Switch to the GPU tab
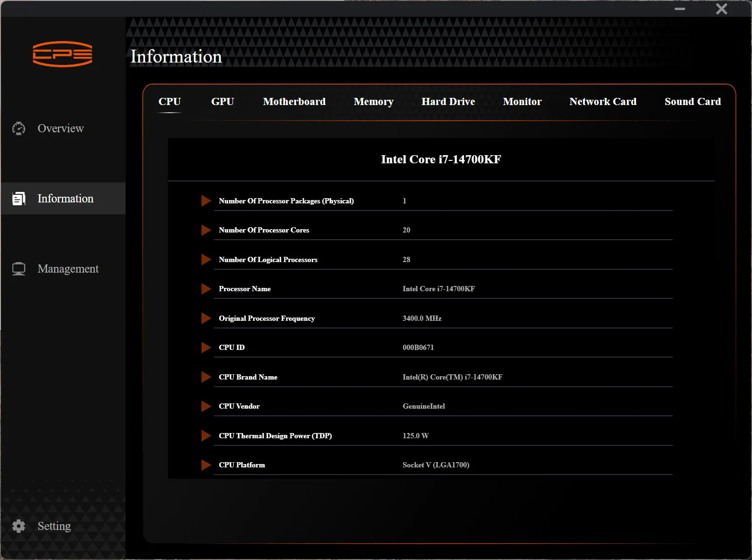The height and width of the screenshot is (560, 752). click(x=222, y=102)
